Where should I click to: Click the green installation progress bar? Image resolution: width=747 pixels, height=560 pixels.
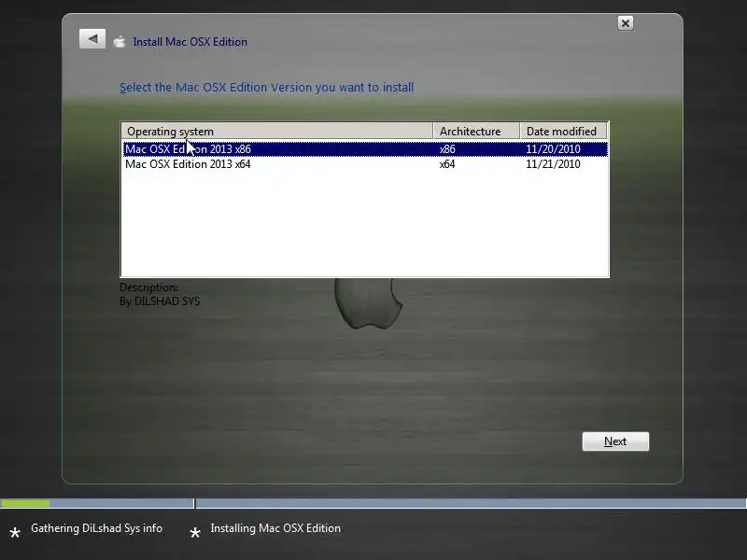click(25, 503)
